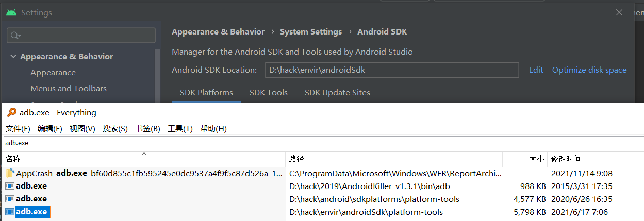Click the Android SDK Location field
644x221 pixels.
pyautogui.click(x=392, y=70)
